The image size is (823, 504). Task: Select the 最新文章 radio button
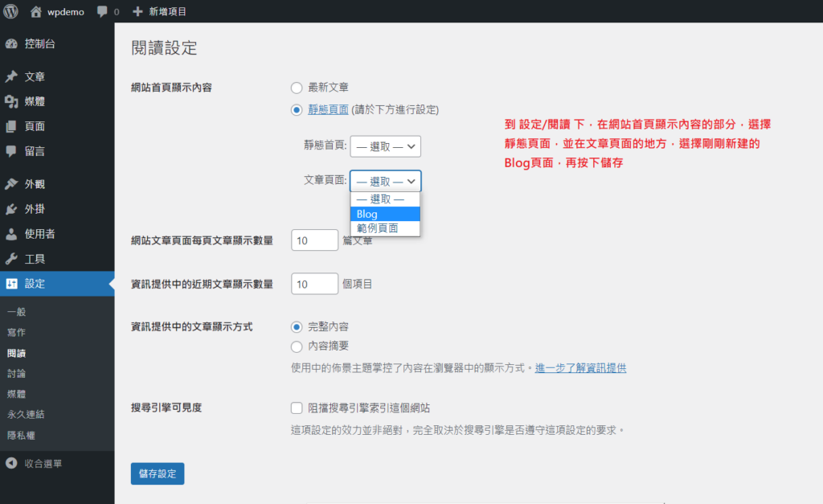pos(297,87)
